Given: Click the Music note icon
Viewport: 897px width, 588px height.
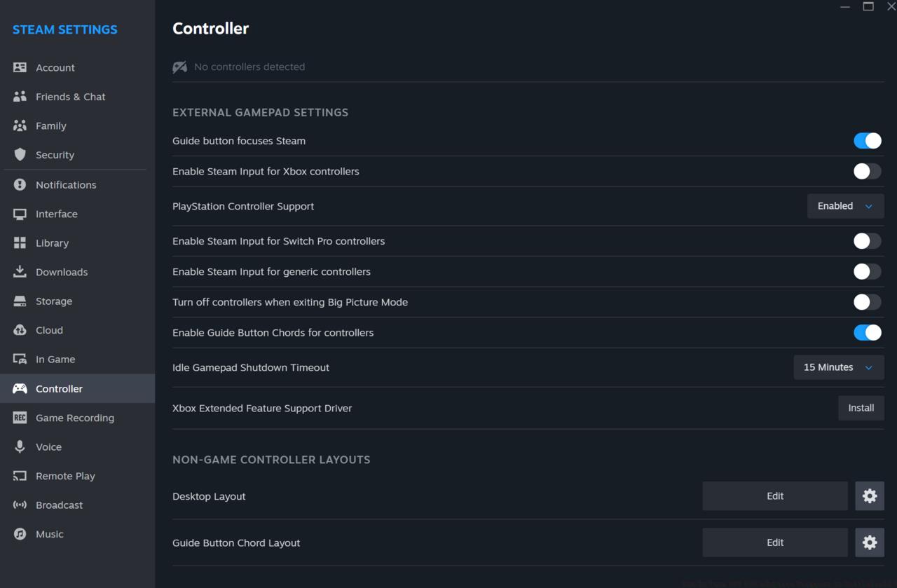Looking at the screenshot, I should pyautogui.click(x=20, y=534).
